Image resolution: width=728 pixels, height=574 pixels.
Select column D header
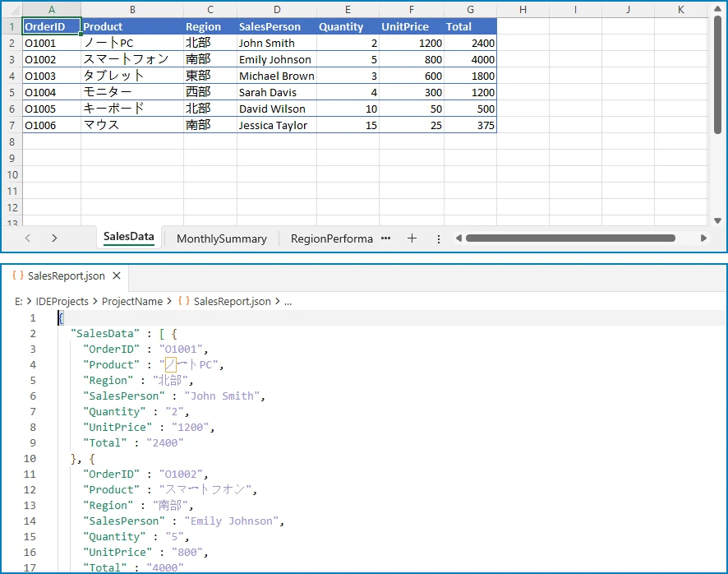click(x=277, y=9)
